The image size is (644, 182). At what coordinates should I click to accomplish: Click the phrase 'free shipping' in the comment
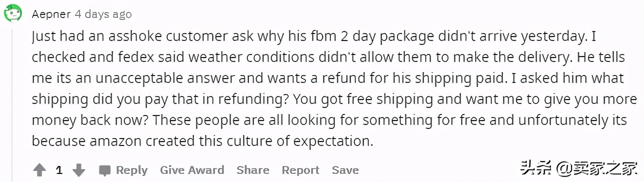pos(390,99)
